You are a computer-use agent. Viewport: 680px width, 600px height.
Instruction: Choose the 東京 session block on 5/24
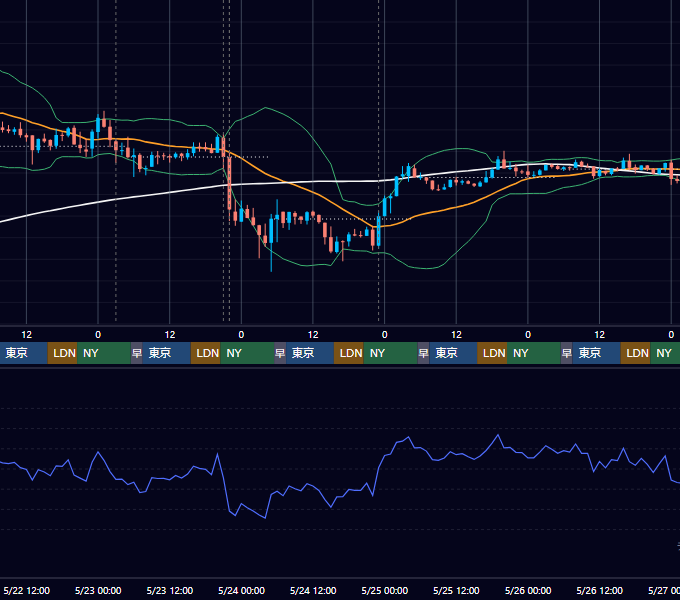(x=310, y=353)
